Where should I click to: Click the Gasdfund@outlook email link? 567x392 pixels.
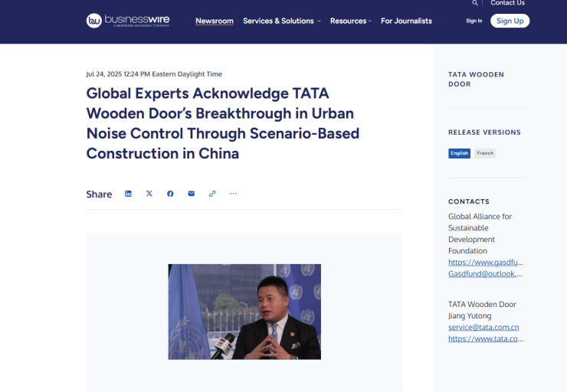pos(485,274)
